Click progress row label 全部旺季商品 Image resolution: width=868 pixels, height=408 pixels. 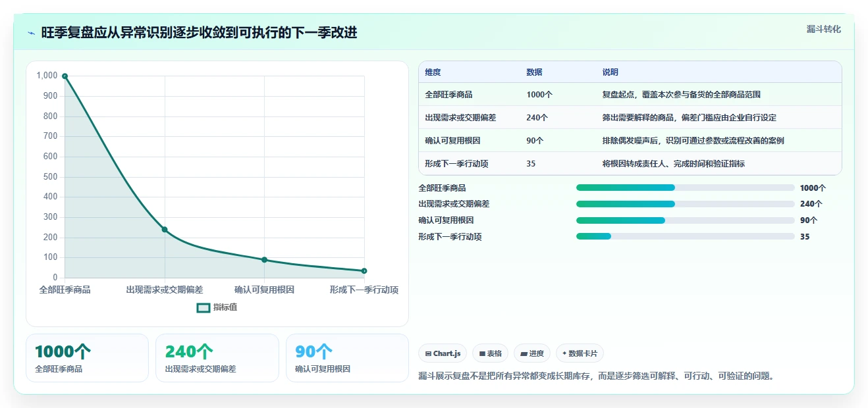click(442, 188)
